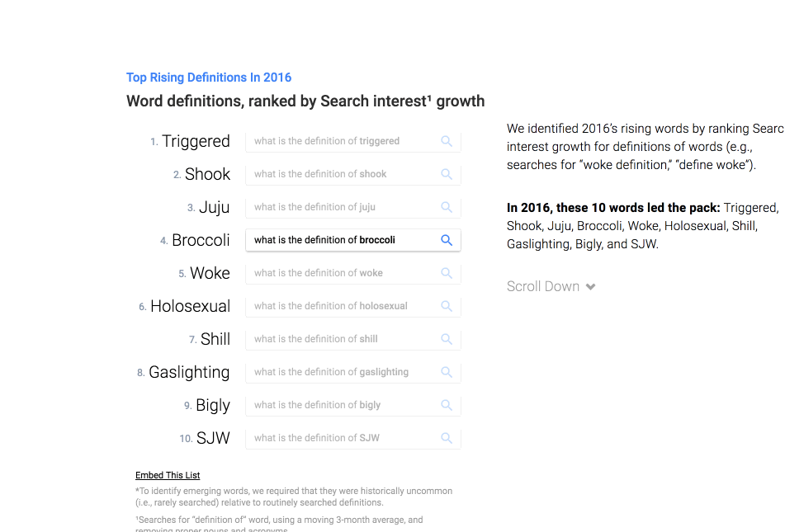Click the gaslighting search magnifier icon

[x=447, y=372]
